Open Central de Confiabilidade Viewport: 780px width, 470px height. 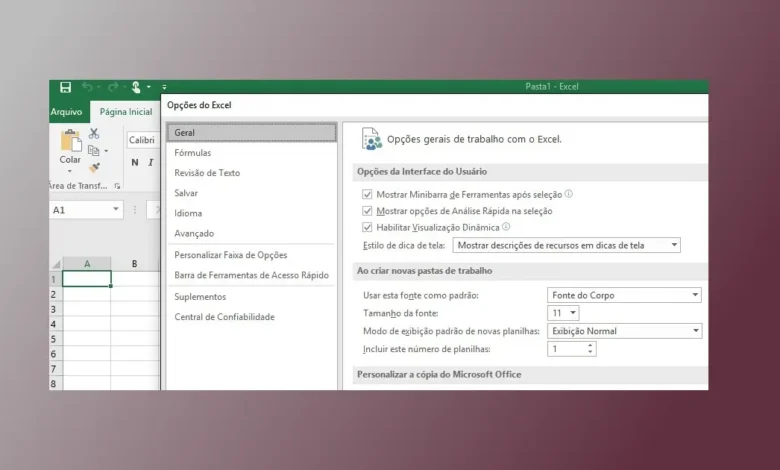tap(252, 317)
